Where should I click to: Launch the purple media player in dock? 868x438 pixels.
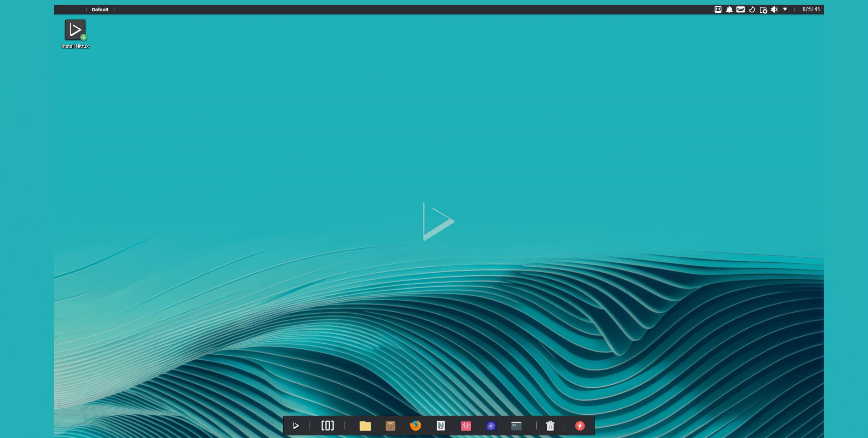[491, 426]
